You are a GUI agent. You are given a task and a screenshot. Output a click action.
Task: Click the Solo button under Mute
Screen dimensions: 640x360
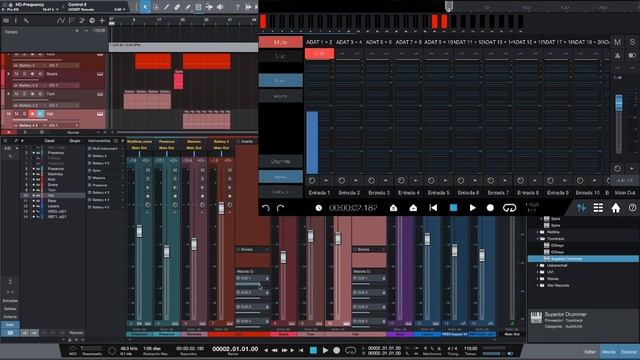(281, 56)
